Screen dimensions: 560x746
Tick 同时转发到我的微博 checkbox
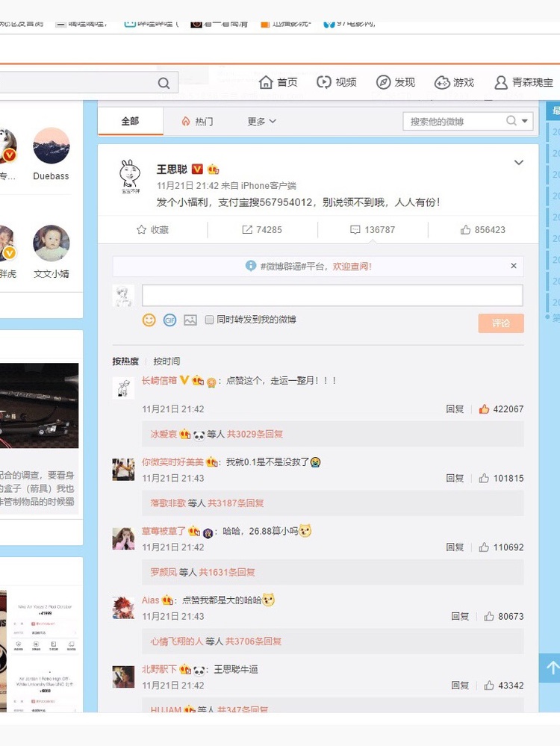pyautogui.click(x=209, y=320)
